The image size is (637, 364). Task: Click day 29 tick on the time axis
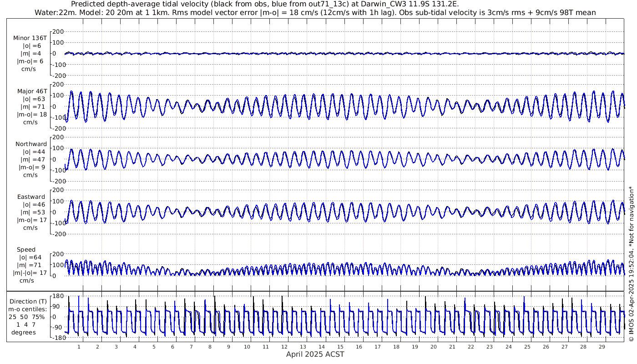[x=602, y=347]
